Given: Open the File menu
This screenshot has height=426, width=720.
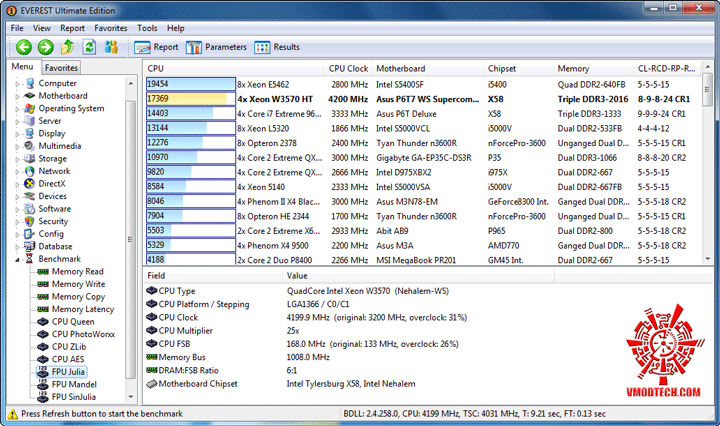Looking at the screenshot, I should 17,28.
